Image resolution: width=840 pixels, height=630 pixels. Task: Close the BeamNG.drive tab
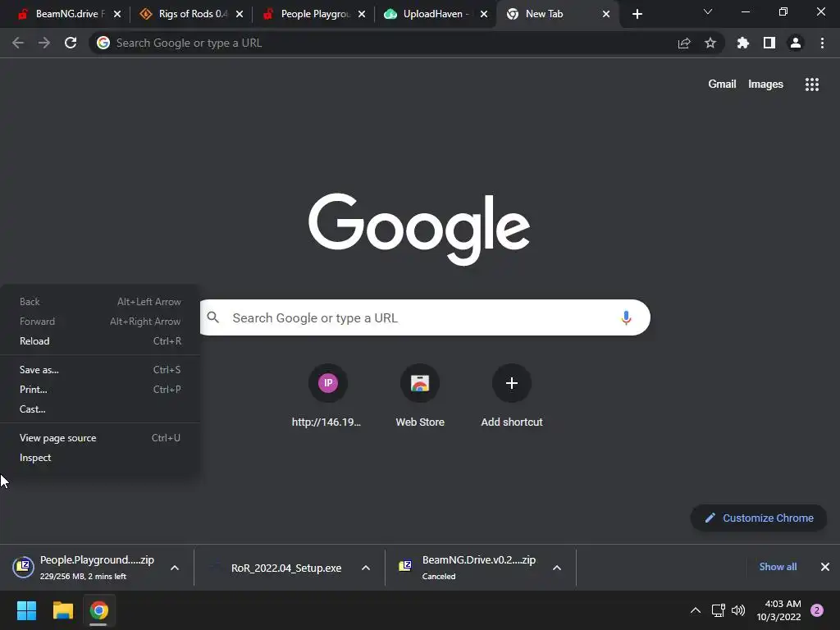click(117, 14)
